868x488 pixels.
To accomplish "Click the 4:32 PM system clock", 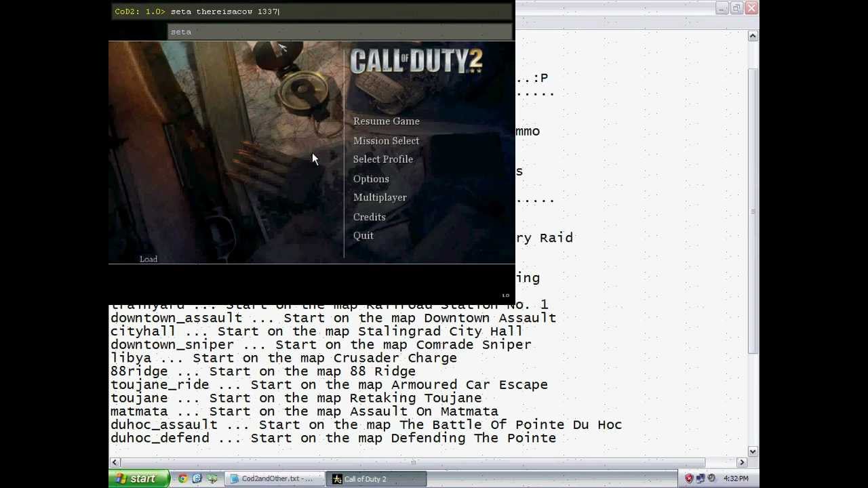I will 736,479.
